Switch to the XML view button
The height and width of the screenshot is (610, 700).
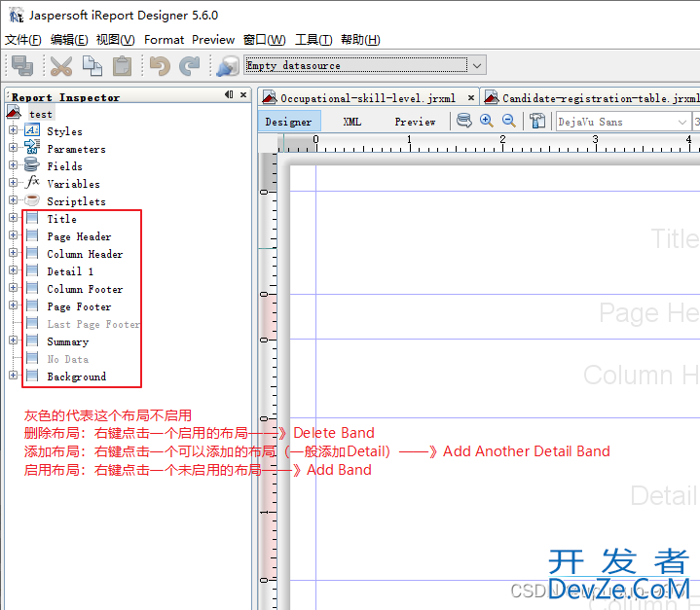351,122
